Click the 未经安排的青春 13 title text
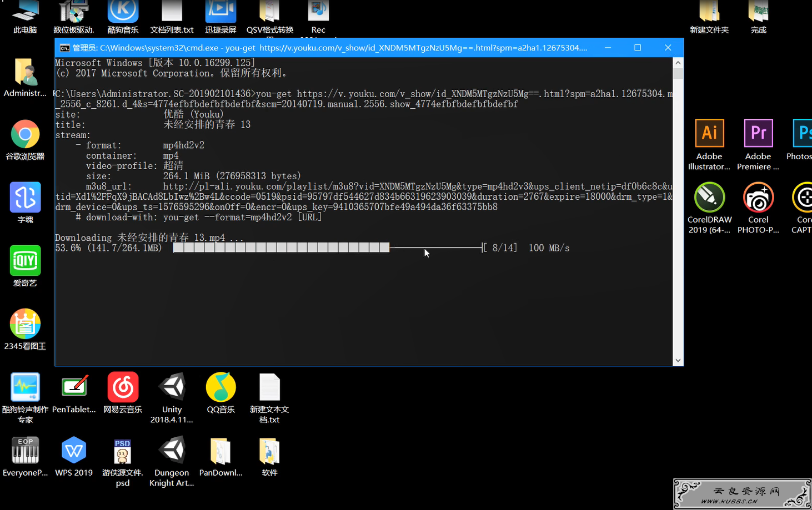The height and width of the screenshot is (510, 812). [x=207, y=124]
